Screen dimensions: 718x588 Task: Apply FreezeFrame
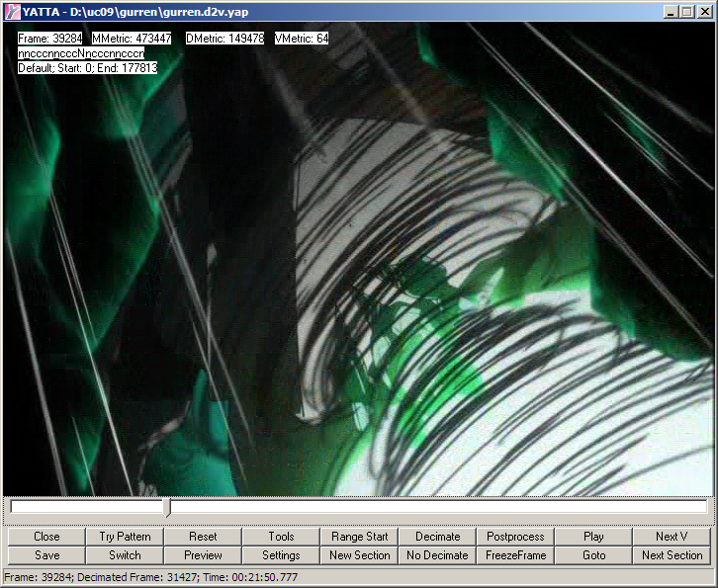(515, 555)
